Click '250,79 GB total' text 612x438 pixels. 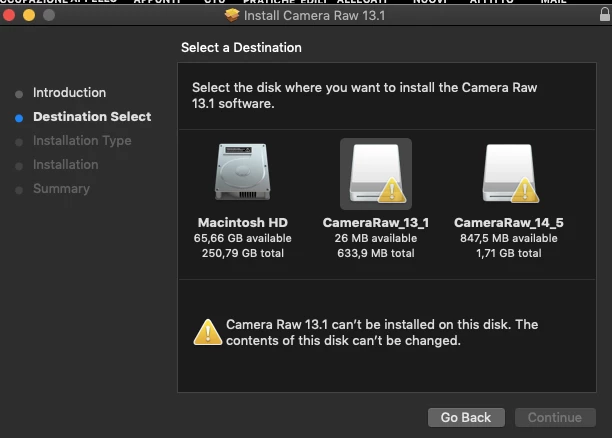point(243,253)
